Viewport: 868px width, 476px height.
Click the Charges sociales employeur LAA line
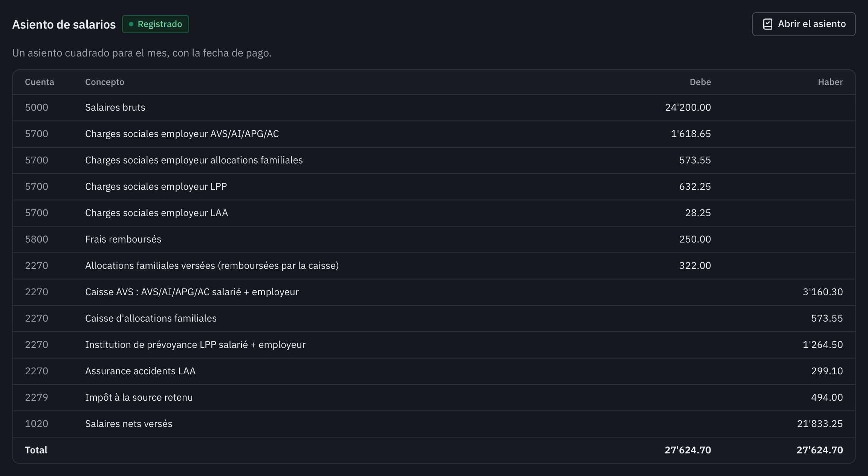tap(434, 213)
